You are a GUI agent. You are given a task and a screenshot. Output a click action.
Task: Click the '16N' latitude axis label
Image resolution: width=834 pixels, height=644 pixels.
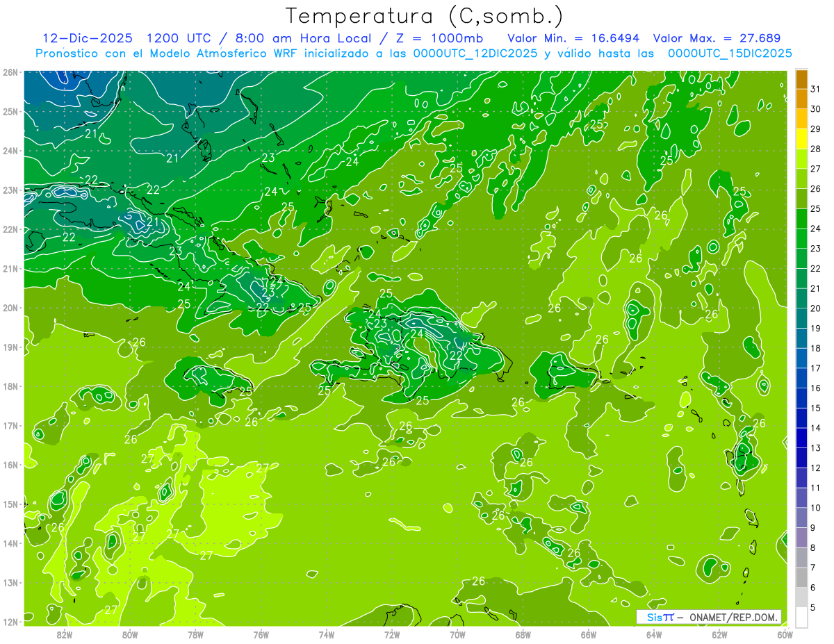pos(10,465)
